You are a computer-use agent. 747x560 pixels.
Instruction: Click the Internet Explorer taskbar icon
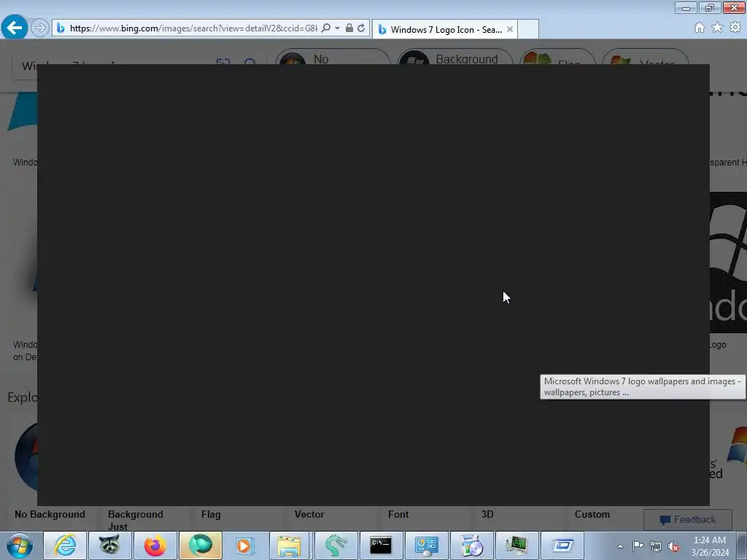[x=65, y=545]
